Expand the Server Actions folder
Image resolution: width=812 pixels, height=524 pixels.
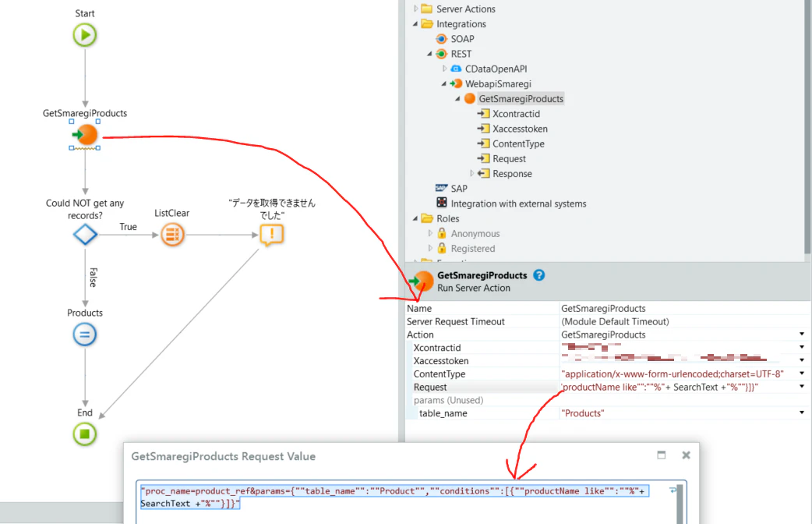coord(415,9)
